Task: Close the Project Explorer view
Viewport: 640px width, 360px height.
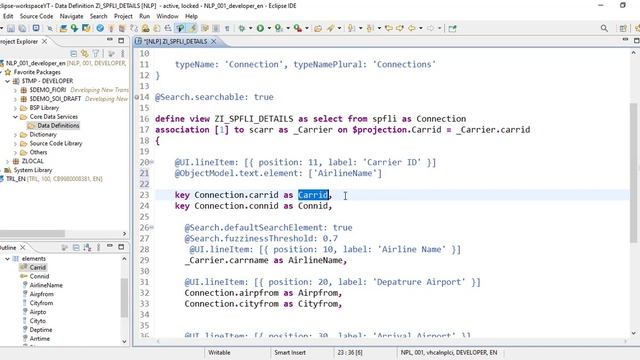Action: pyautogui.click(x=44, y=41)
